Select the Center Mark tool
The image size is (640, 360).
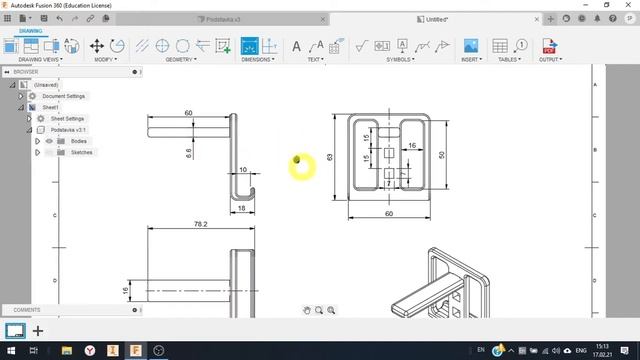click(162, 46)
